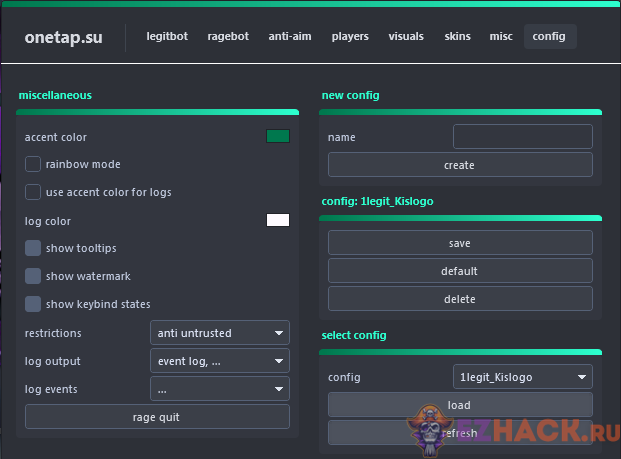Image resolution: width=621 pixels, height=459 pixels.
Task: Toggle use accent color for logs
Action: pyautogui.click(x=33, y=192)
